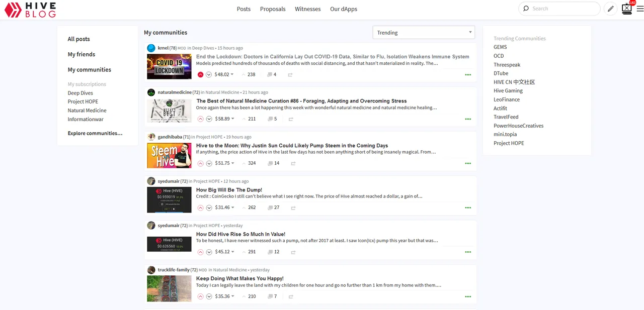Reblog Keep Doing What Makes You Happy post

click(x=290, y=296)
